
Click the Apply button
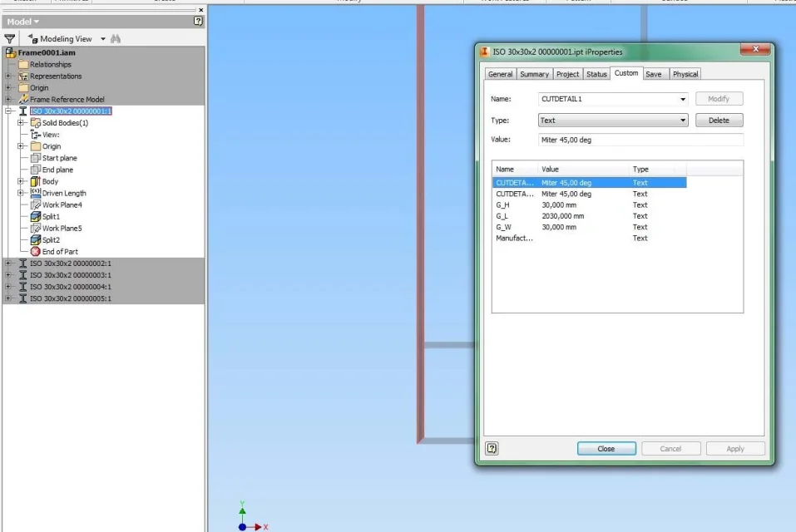point(735,449)
